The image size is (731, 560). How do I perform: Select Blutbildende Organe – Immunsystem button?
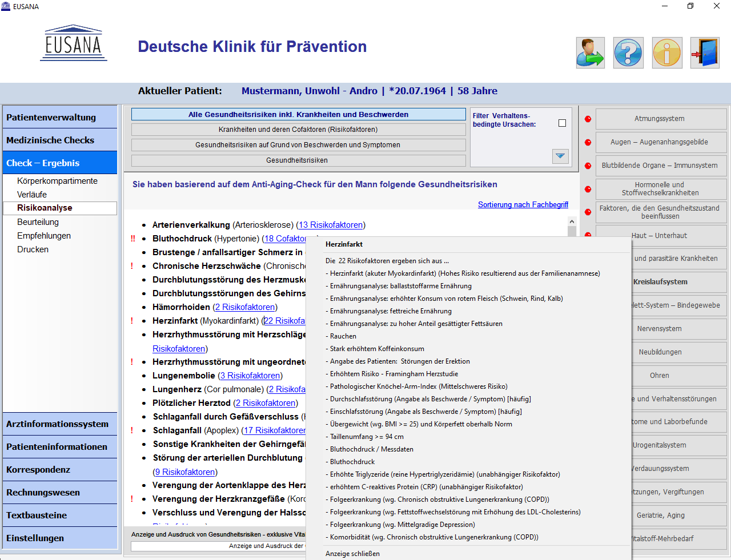[x=661, y=166]
